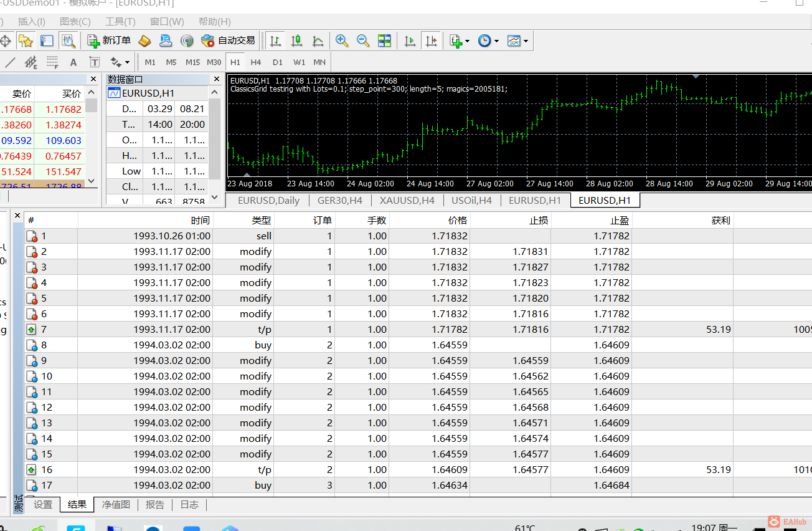Viewport: 812px width, 531px height.
Task: Toggle the AutoTrading (自动交易) button
Action: tap(228, 41)
